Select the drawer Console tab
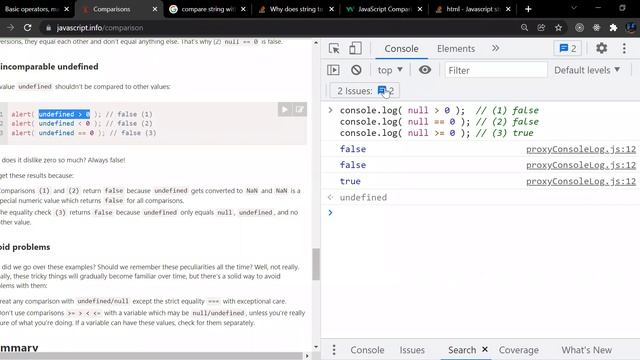The width and height of the screenshot is (640, 360). point(367,350)
